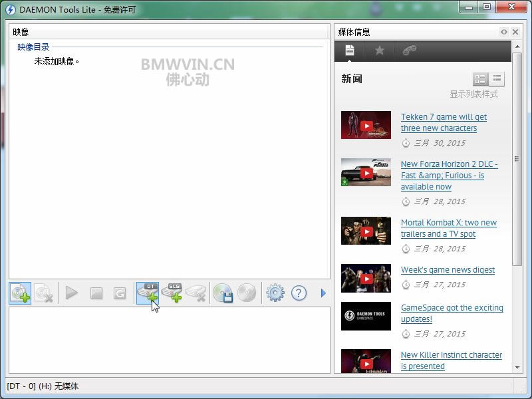The height and width of the screenshot is (399, 532).
Task: Add a SCSI virtual drive
Action: point(172,293)
